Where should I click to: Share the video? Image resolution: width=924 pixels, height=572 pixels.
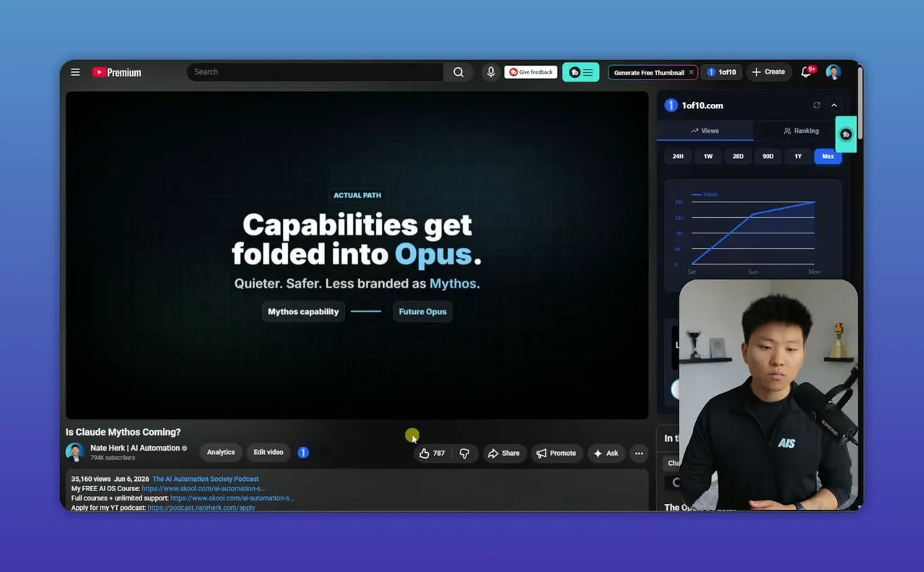tap(504, 454)
